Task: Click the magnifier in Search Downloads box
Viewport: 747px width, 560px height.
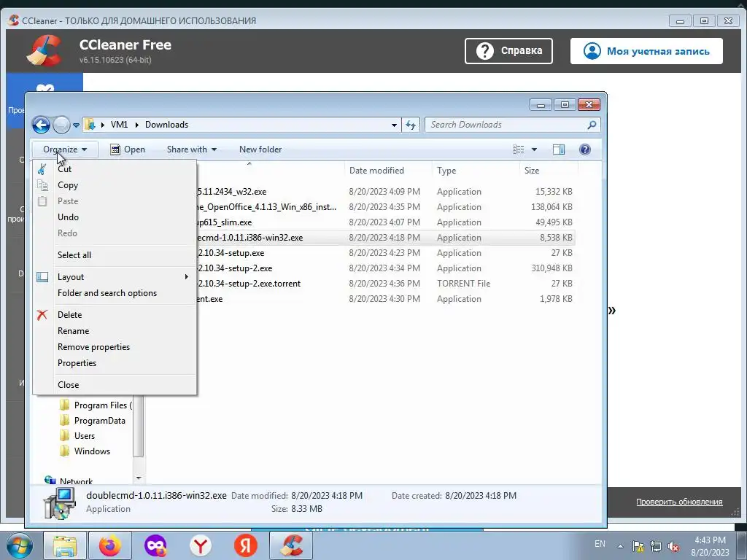Action: (x=591, y=125)
